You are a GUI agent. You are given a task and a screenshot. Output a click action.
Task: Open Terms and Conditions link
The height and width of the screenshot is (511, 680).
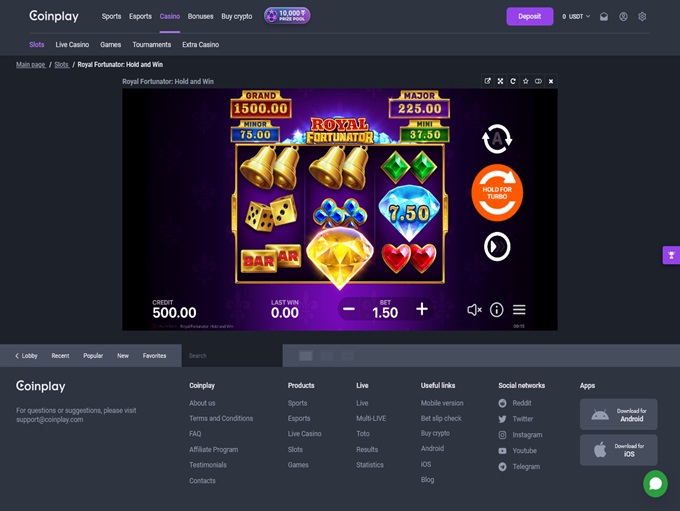[221, 418]
